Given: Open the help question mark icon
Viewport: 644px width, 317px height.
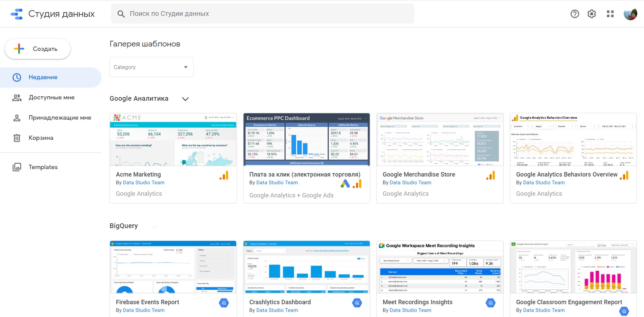Looking at the screenshot, I should click(x=575, y=14).
